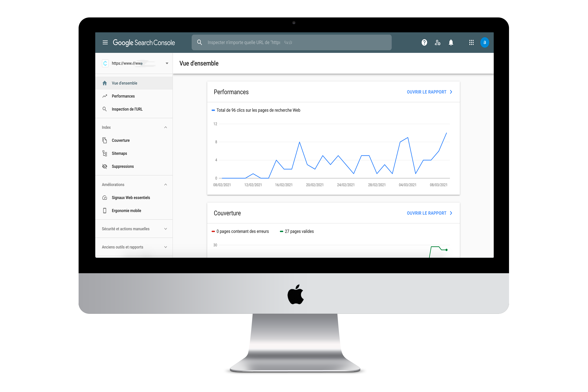The width and height of the screenshot is (588, 392).
Task: Toggle the hamburger menu icon
Action: (105, 43)
